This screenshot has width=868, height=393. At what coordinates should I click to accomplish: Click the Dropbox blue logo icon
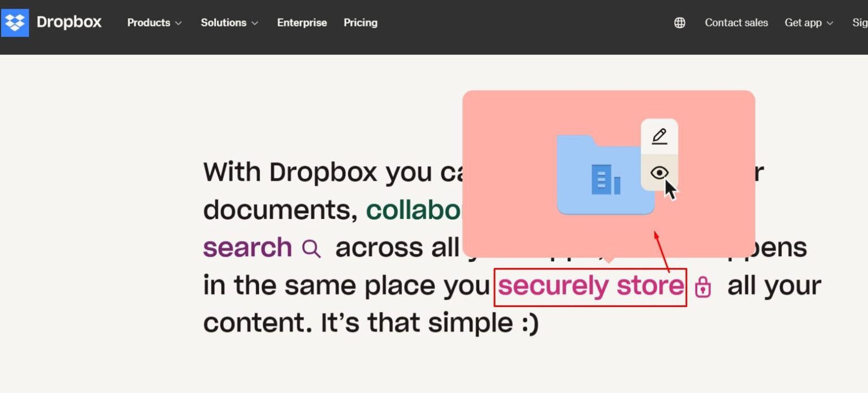(x=16, y=22)
